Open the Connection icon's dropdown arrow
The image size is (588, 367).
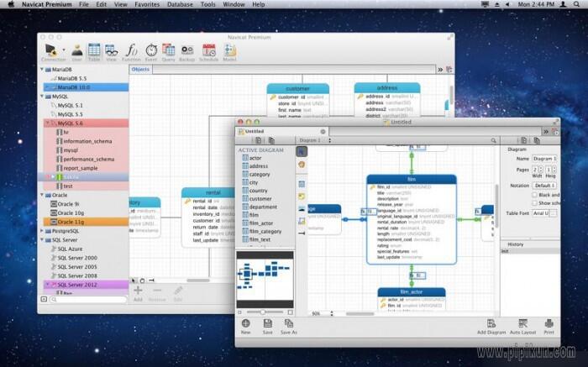[x=63, y=50]
